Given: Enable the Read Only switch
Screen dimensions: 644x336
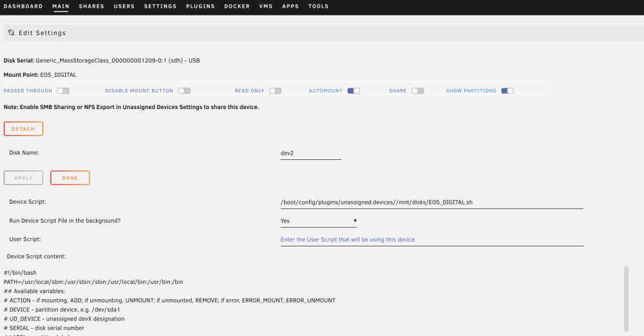Looking at the screenshot, I should [275, 91].
